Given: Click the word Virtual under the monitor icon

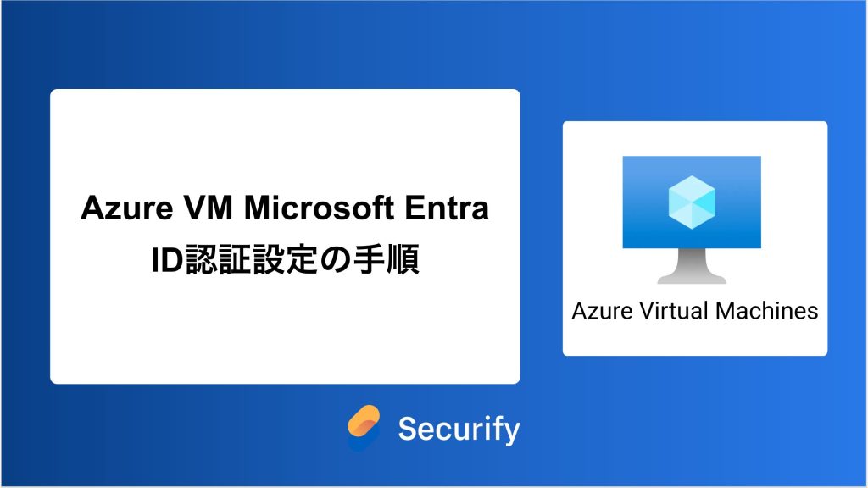Looking at the screenshot, I should pos(674,310).
